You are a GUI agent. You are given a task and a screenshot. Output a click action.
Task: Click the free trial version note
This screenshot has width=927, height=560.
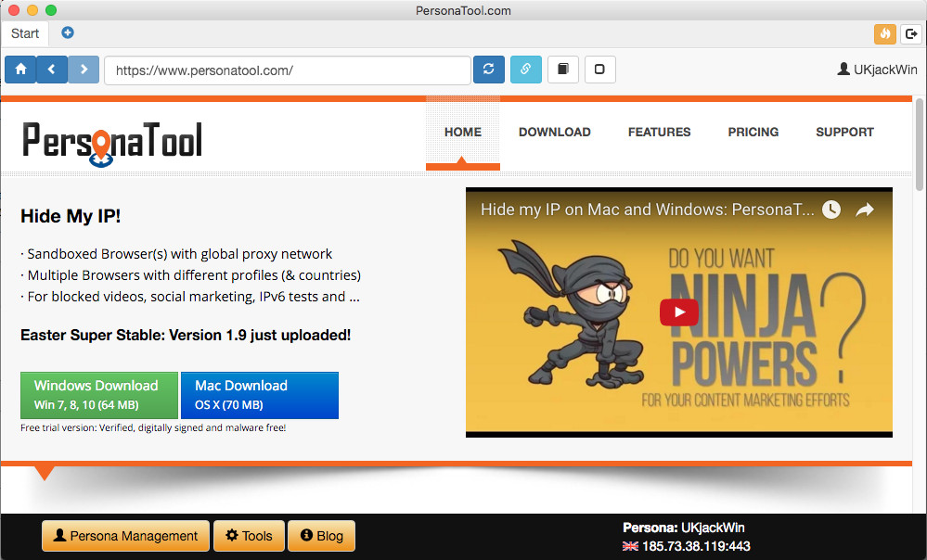click(153, 427)
